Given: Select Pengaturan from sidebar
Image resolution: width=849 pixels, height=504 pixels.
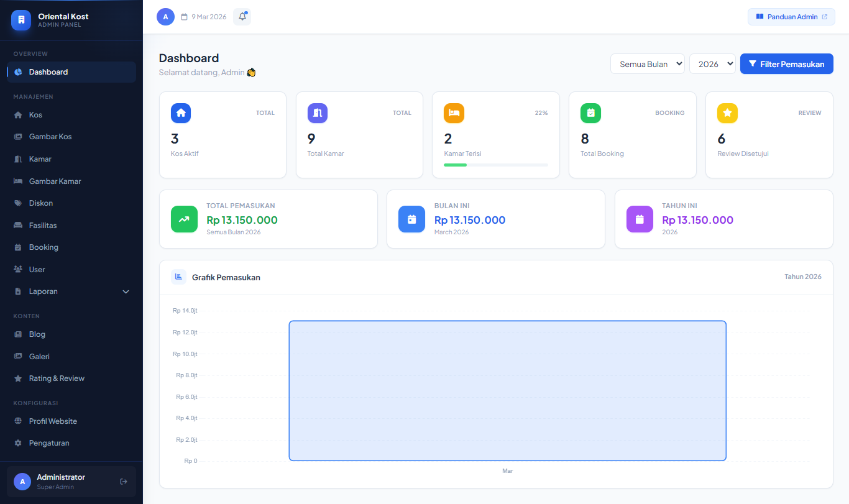Looking at the screenshot, I should pos(49,443).
